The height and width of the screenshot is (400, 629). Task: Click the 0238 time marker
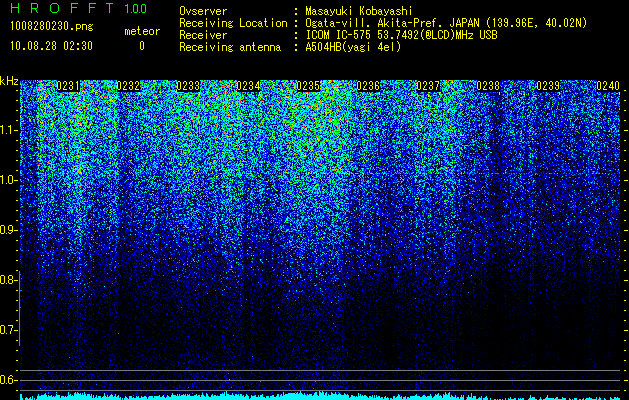click(488, 86)
